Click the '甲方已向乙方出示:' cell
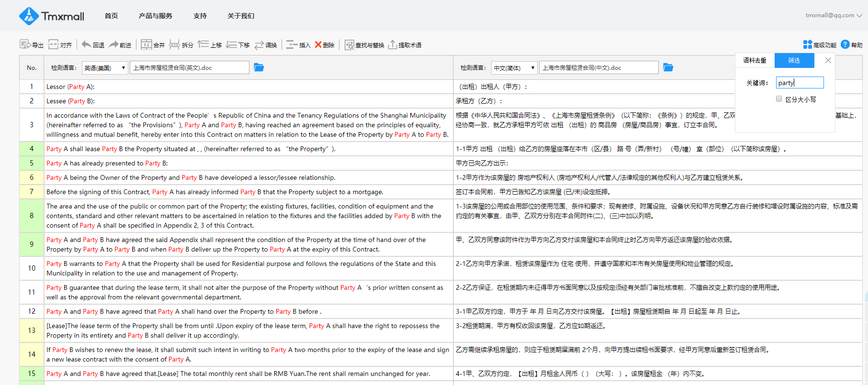Screen dimensions: 868x385 [658, 163]
